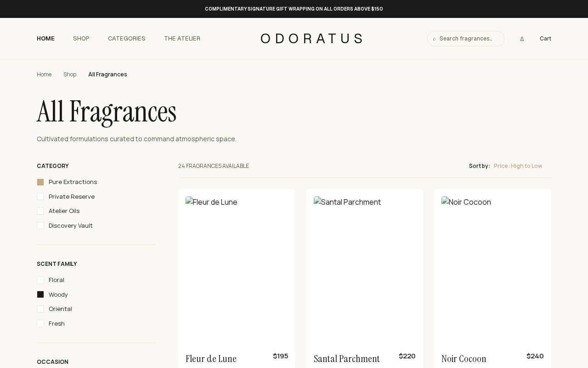The image size is (588, 368).
Task: Click the $195 price
Action: pyautogui.click(x=281, y=356)
